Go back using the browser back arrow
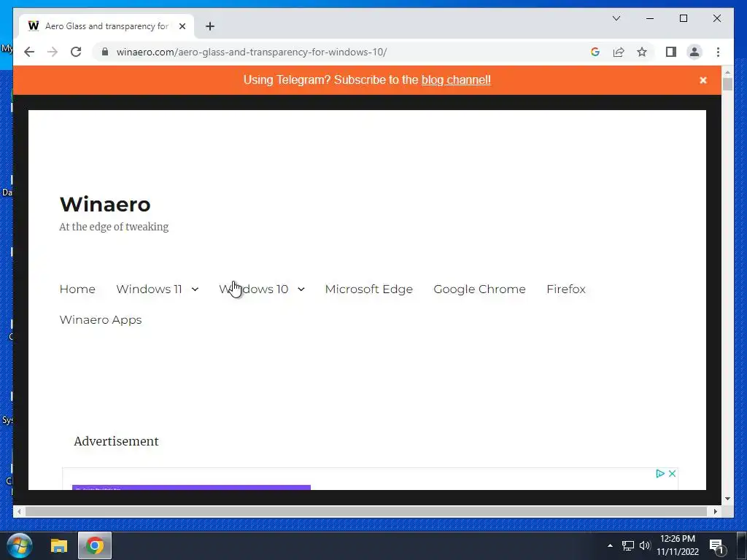Screen dimensions: 747x560 pos(29,52)
